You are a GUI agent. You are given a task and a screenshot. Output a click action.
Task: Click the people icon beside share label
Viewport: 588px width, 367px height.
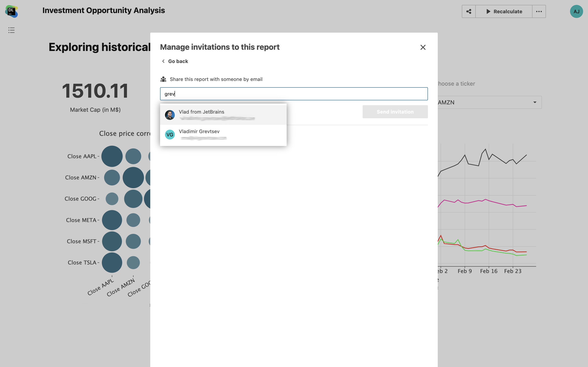click(x=163, y=79)
